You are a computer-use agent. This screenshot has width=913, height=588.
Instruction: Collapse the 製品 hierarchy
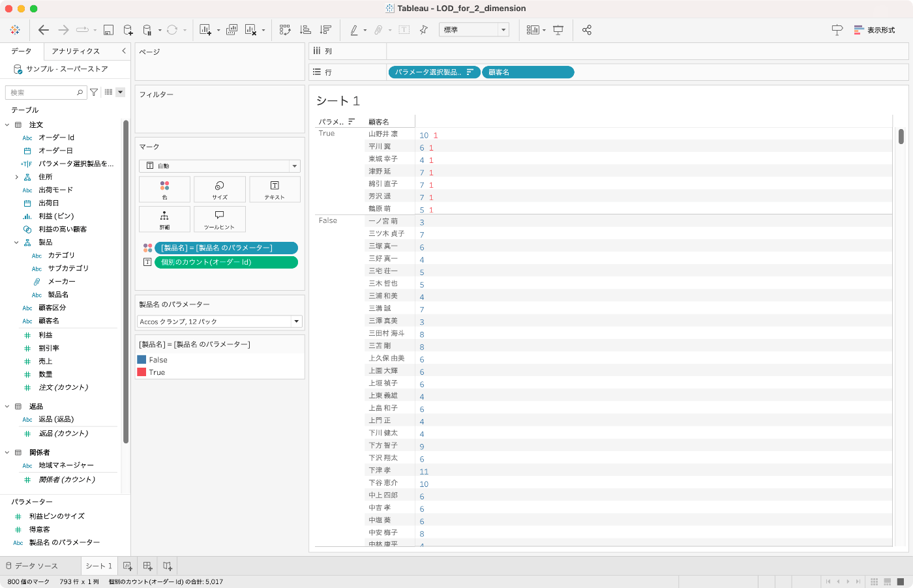[17, 243]
